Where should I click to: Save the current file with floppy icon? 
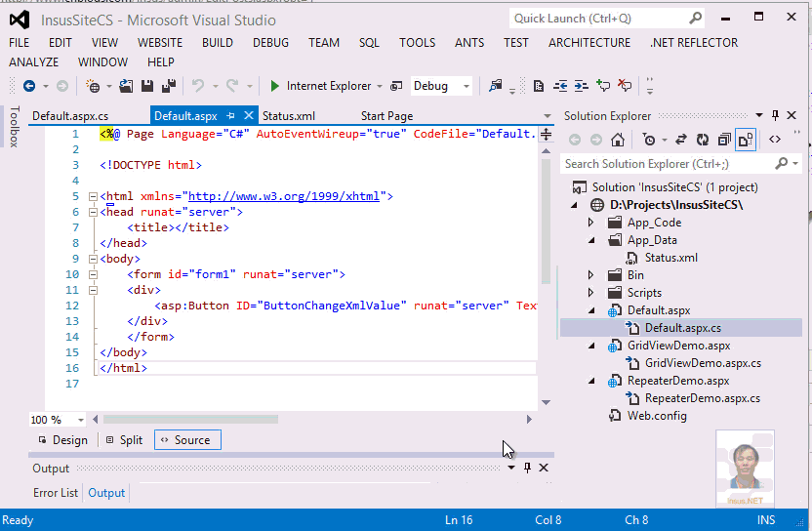pos(147,86)
